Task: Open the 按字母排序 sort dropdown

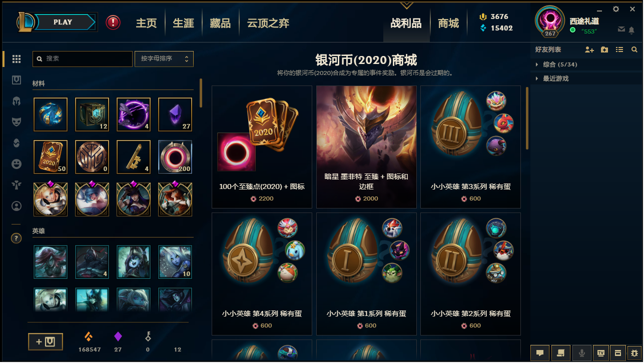Action: coord(164,58)
